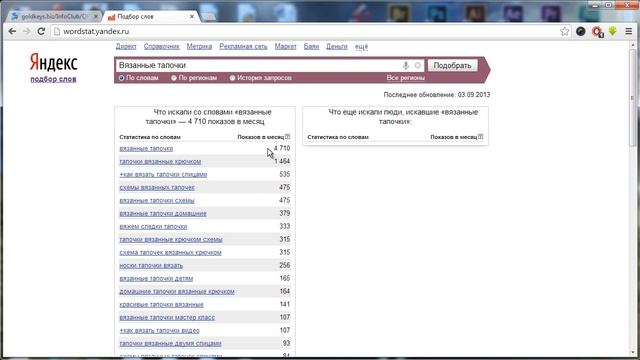Image resolution: width=640 pixels, height=360 pixels.
Task: Open 'схемы вязаных тапочек' link
Action: pyautogui.click(x=157, y=187)
